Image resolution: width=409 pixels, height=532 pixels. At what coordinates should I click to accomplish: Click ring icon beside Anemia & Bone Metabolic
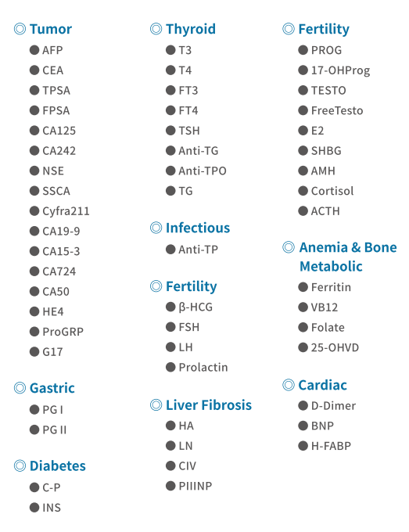(289, 247)
